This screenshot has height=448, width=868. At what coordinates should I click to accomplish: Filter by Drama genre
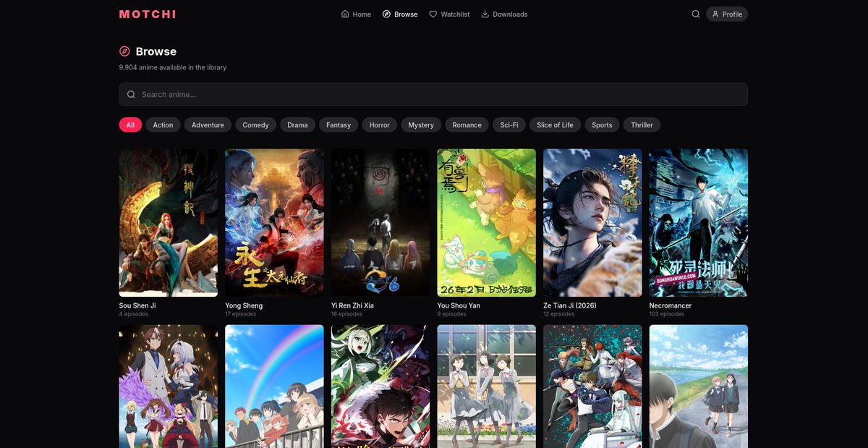point(297,124)
